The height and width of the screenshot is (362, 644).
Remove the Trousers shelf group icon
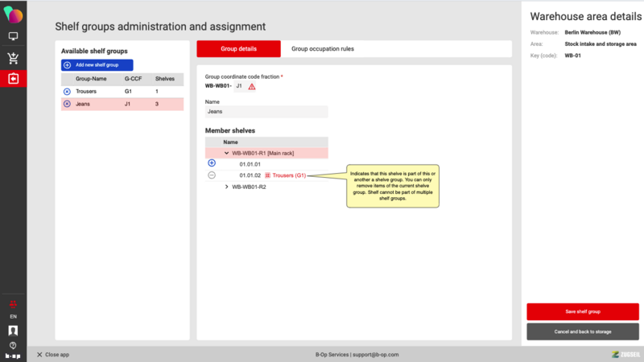[67, 92]
